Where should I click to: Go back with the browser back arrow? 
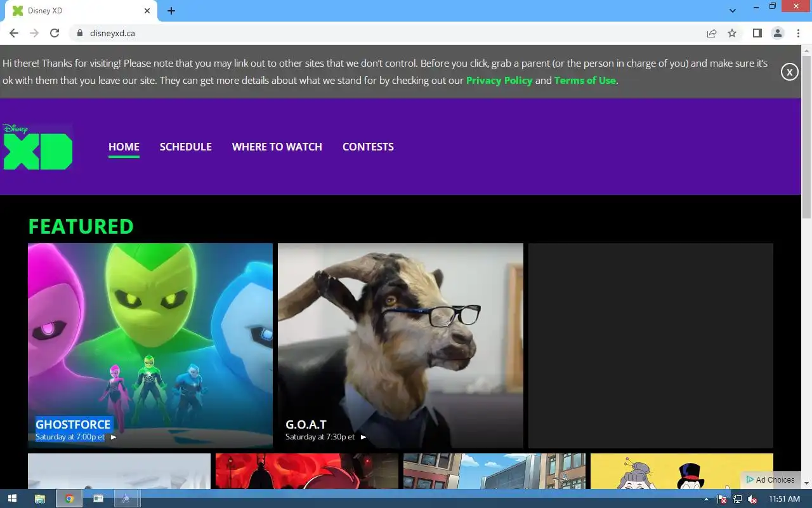pos(14,33)
